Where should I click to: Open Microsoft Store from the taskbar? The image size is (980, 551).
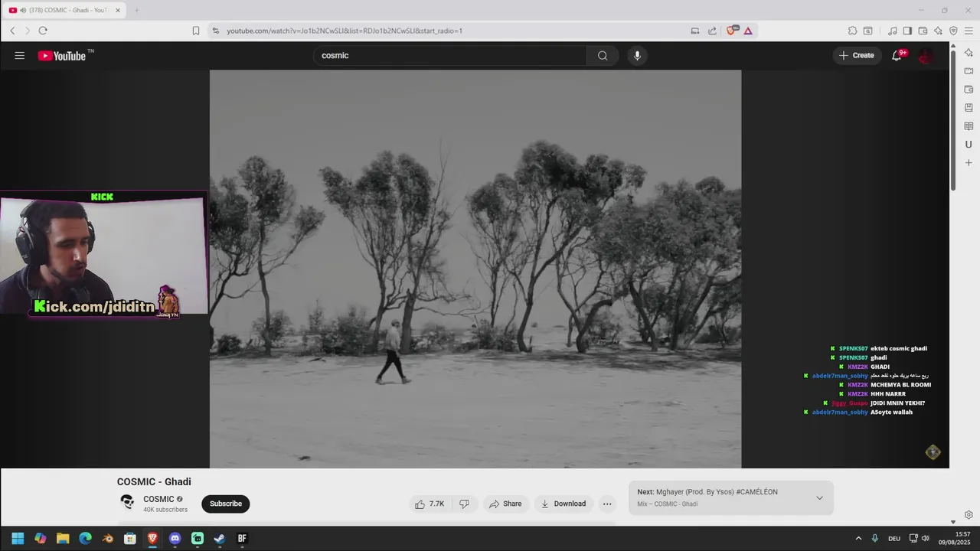130,539
